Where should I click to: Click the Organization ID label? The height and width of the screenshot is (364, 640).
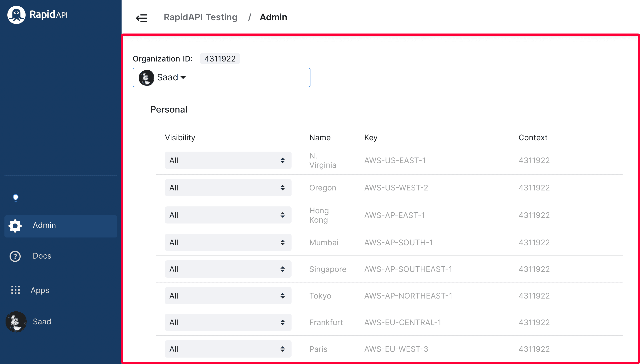click(x=163, y=59)
